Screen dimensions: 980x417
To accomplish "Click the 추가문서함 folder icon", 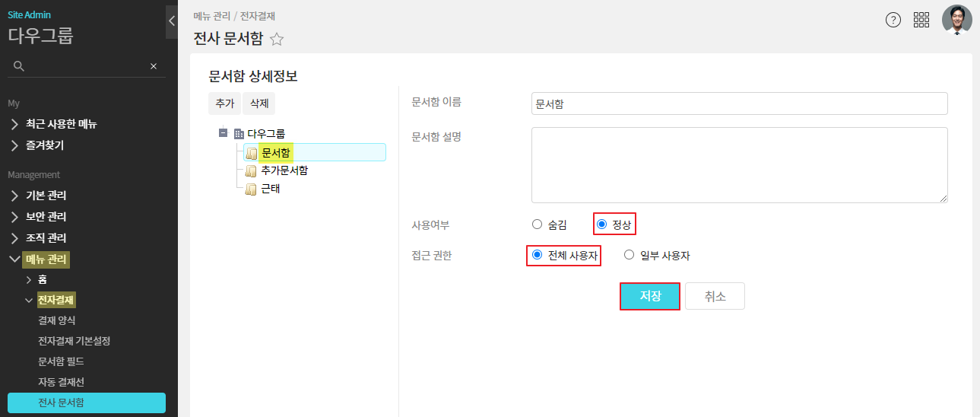I will tap(251, 171).
